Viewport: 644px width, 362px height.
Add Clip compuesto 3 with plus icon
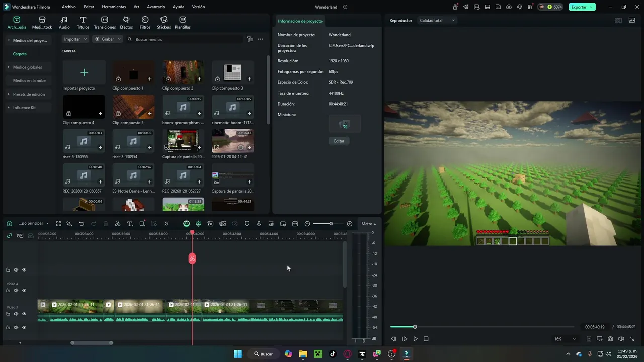pyautogui.click(x=249, y=79)
